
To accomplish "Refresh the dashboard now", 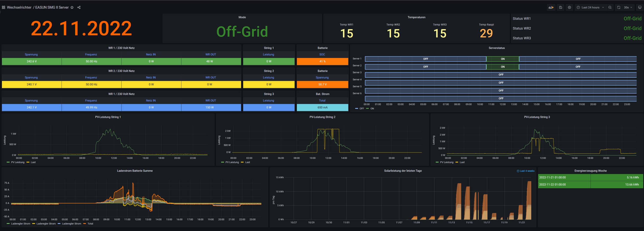I will (x=618, y=8).
